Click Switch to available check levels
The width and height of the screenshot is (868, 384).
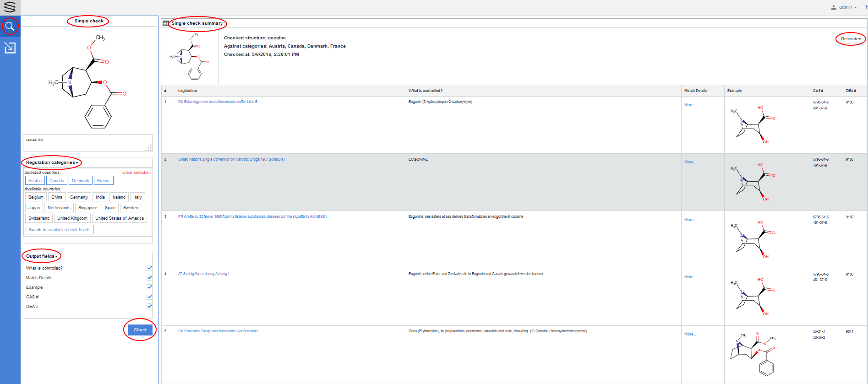60,229
